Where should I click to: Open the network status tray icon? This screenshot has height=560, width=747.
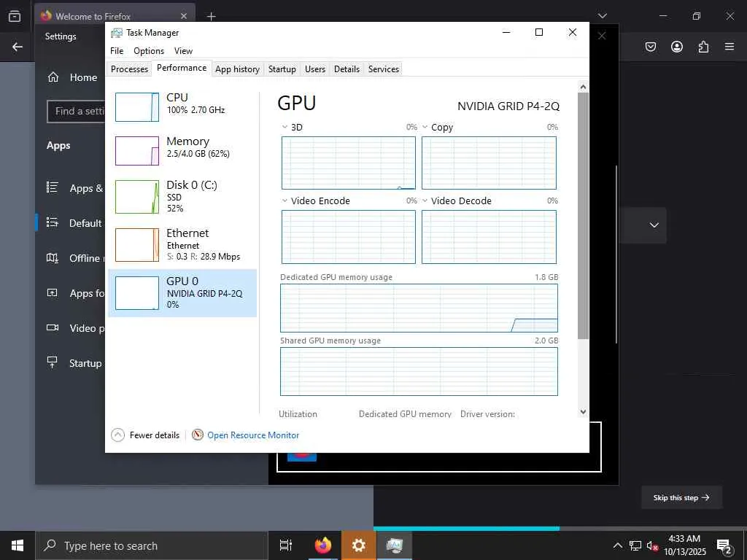tap(635, 545)
